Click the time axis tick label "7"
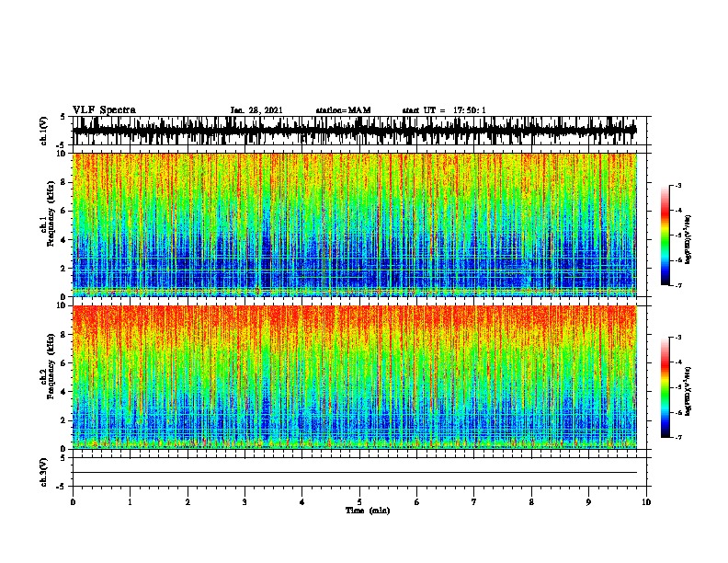This screenshot has width=728, height=563. pos(474,502)
